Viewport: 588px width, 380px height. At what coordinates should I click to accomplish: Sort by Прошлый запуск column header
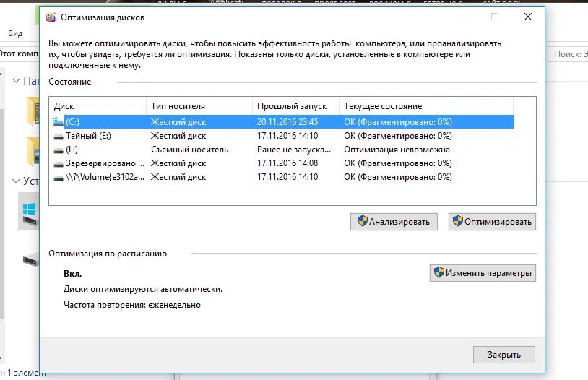pos(296,106)
